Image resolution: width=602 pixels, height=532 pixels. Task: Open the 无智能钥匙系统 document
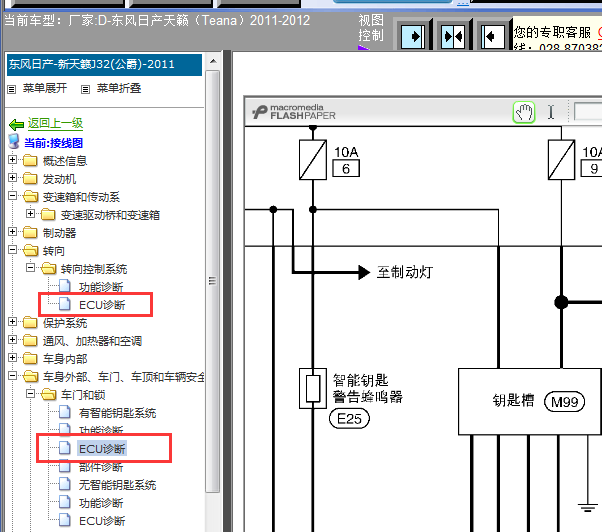click(117, 485)
